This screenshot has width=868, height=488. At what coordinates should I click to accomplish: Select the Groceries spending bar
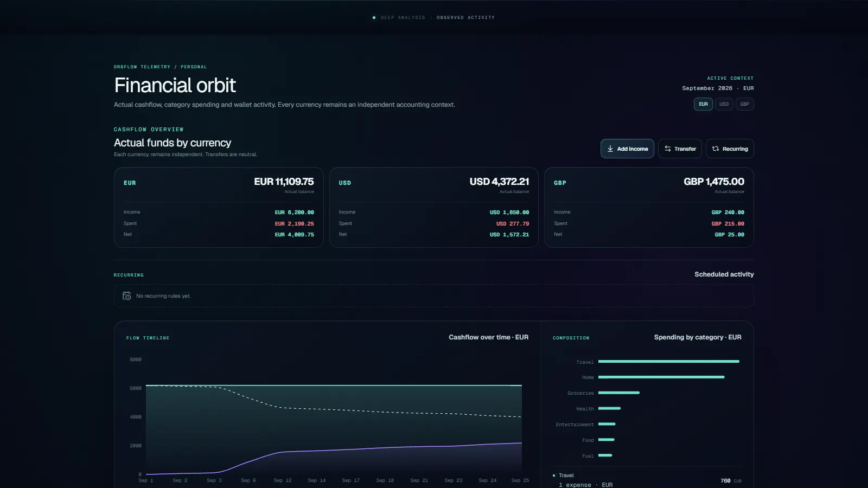click(619, 393)
